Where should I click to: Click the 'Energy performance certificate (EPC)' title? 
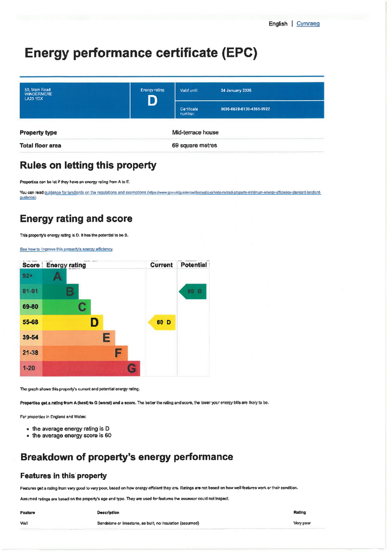[141, 53]
